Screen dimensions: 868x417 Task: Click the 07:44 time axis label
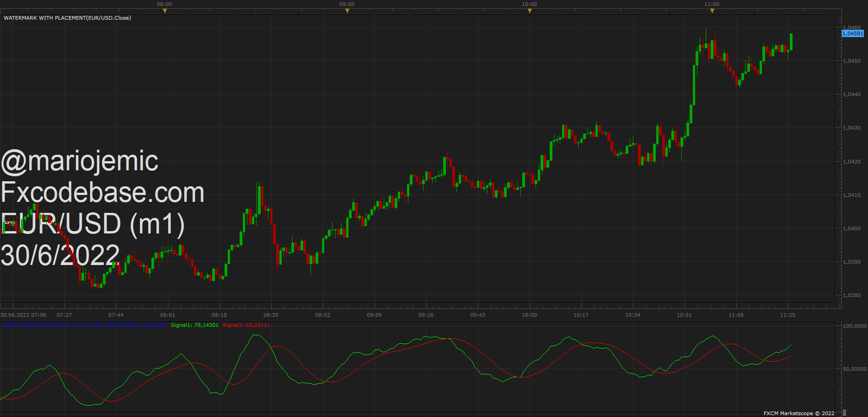point(116,315)
